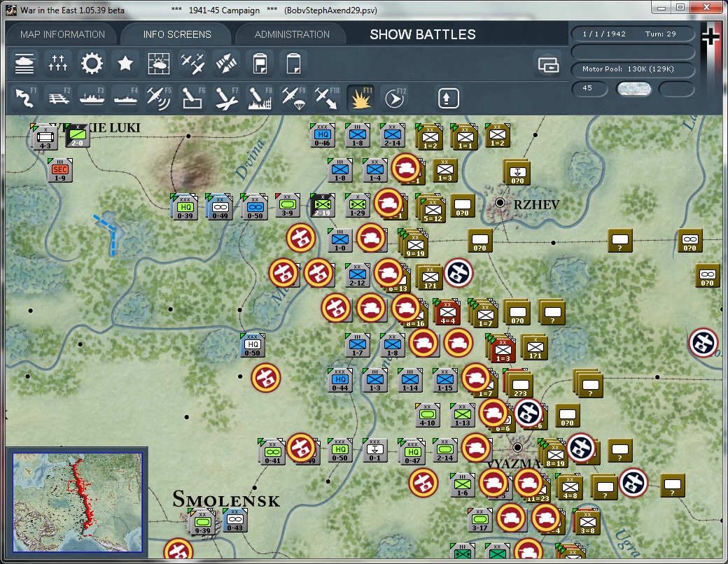The width and height of the screenshot is (728, 564).
Task: Click the Rzhev city marker
Action: pos(500,203)
